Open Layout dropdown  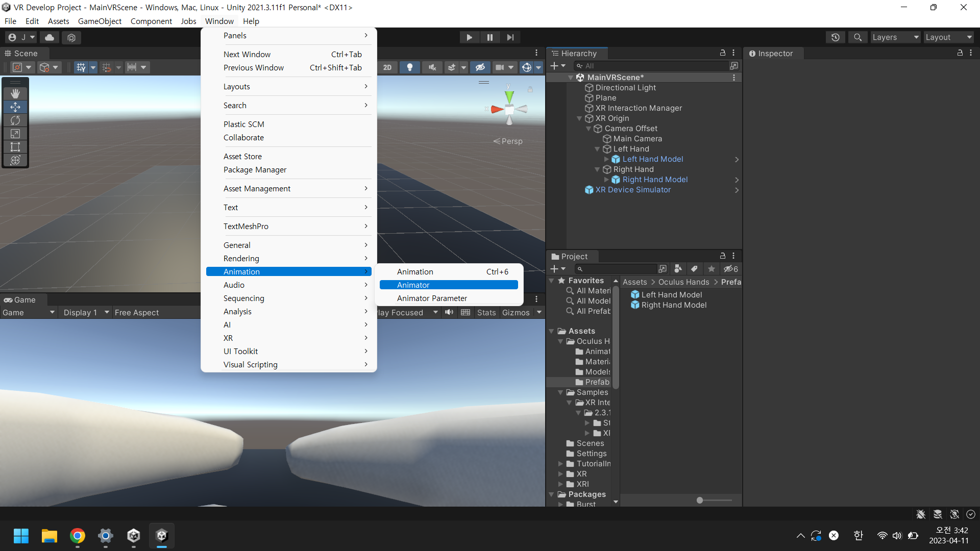click(948, 37)
